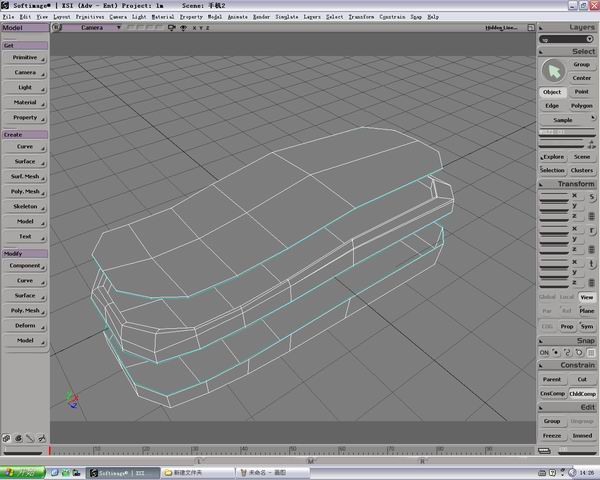Open the Hidden Line display mode dropdown
The width and height of the screenshot is (600, 480).
[x=501, y=28]
